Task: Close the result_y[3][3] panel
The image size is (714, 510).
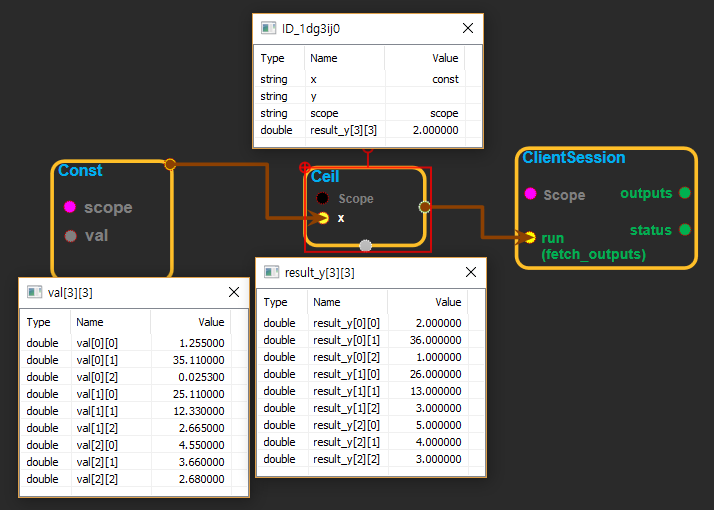Action: click(x=469, y=272)
